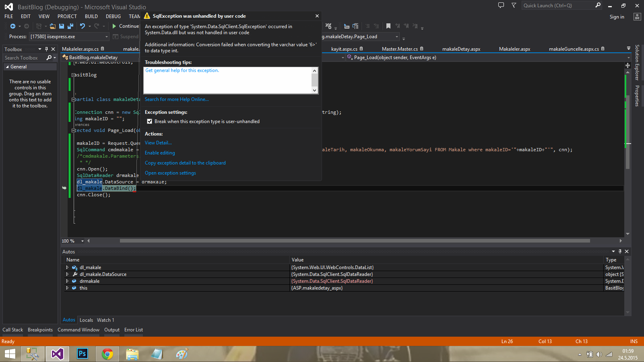Toggle 'Break when this exception type is user-unhandled' checkbox

pyautogui.click(x=150, y=121)
